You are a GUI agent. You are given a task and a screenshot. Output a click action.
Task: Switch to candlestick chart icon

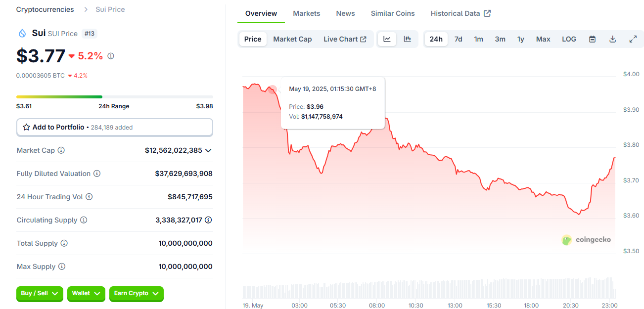(x=408, y=39)
